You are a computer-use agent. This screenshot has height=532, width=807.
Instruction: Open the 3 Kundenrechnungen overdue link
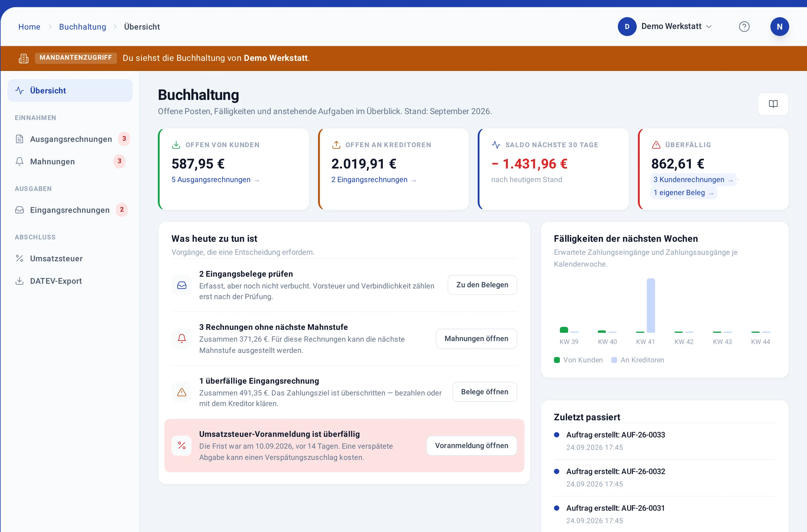coord(693,179)
